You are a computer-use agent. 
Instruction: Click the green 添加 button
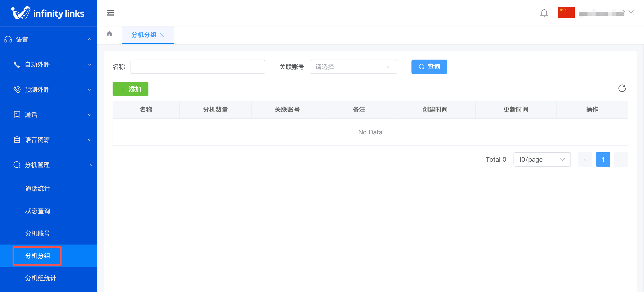(130, 89)
